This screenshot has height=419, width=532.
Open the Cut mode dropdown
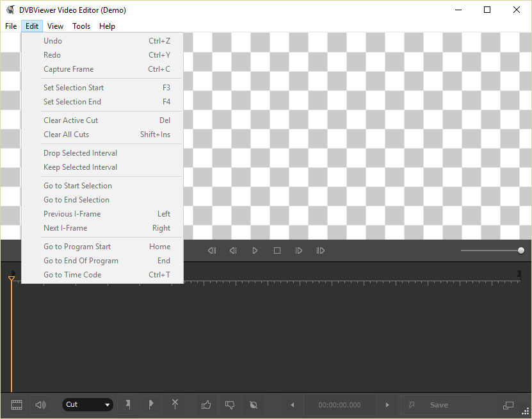point(88,405)
